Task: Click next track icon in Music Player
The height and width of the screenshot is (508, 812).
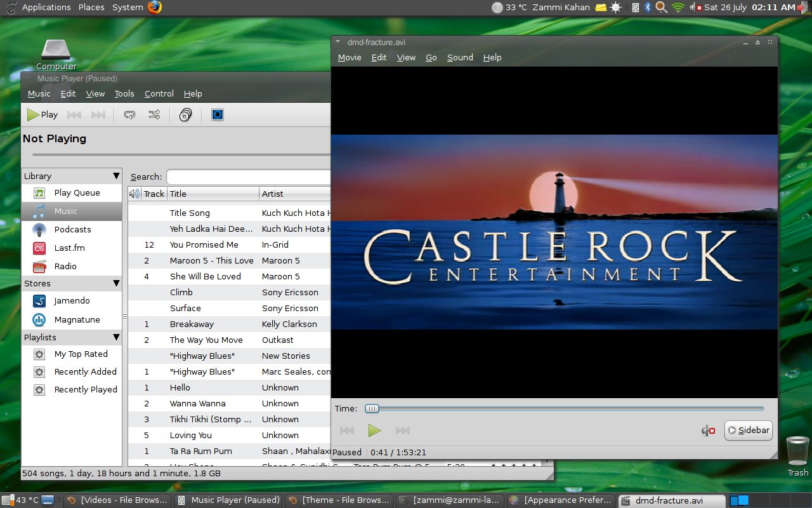Action: coord(98,115)
